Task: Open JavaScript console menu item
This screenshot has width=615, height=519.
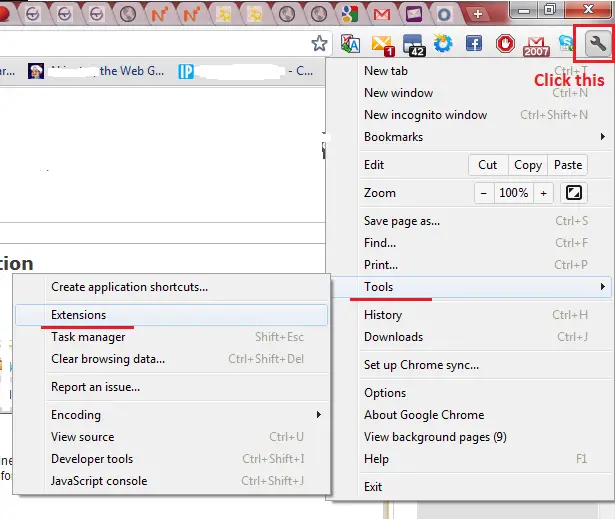Action: [171, 481]
